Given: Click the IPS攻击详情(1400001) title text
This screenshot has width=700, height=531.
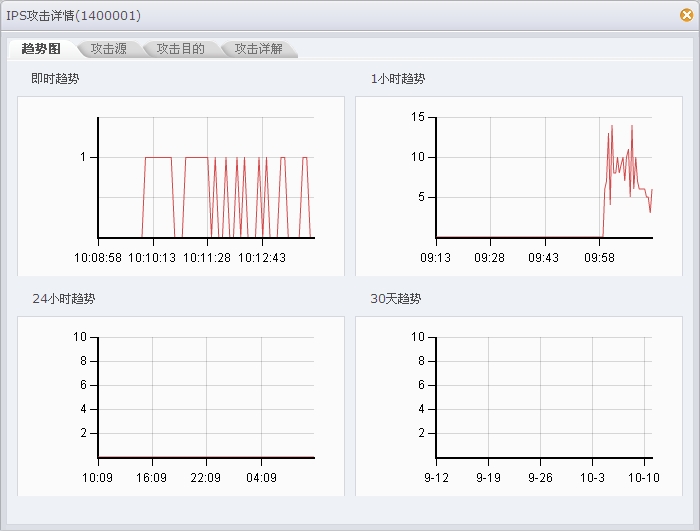Looking at the screenshot, I should click(74, 16).
